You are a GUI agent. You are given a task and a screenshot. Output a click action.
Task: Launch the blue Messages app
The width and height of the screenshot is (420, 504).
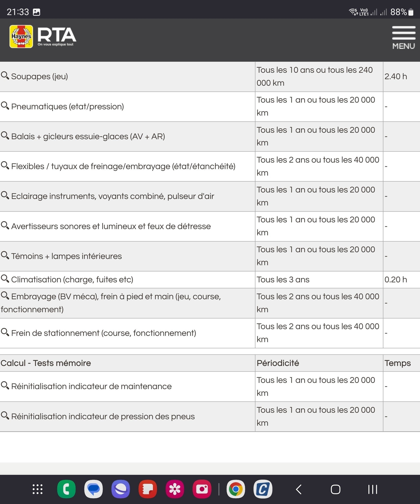click(93, 489)
